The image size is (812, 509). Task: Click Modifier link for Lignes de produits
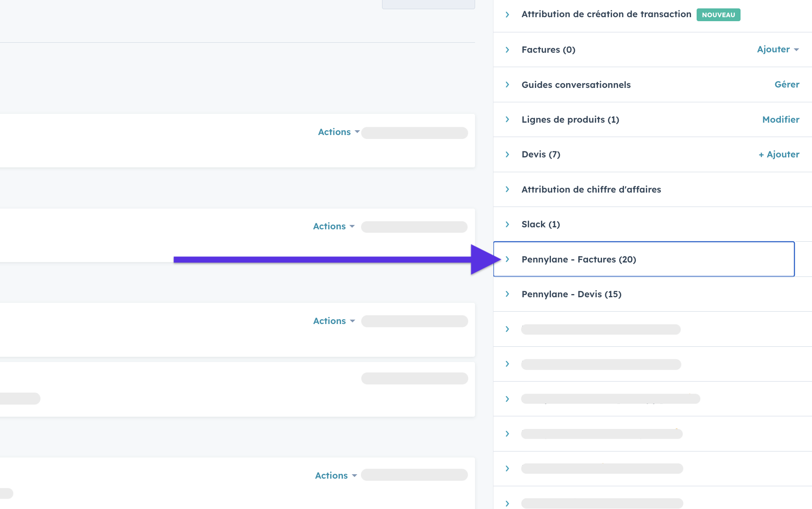pyautogui.click(x=780, y=119)
